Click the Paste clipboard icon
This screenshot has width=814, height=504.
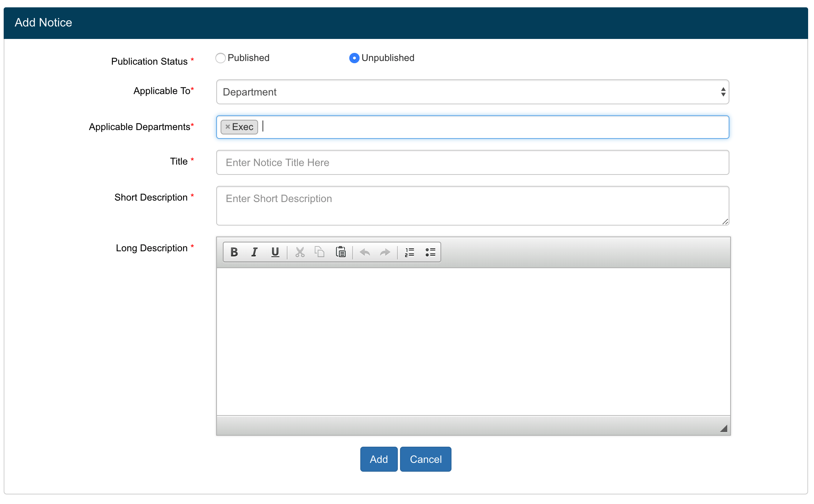pyautogui.click(x=341, y=252)
